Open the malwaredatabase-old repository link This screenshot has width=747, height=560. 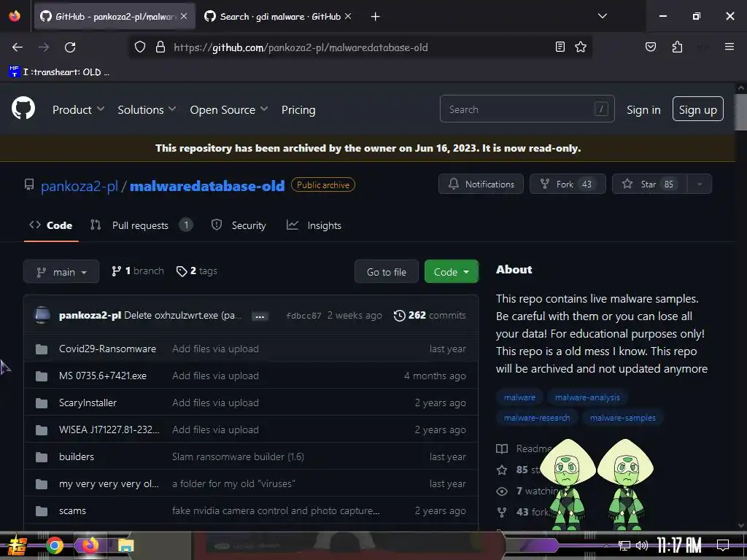point(207,186)
